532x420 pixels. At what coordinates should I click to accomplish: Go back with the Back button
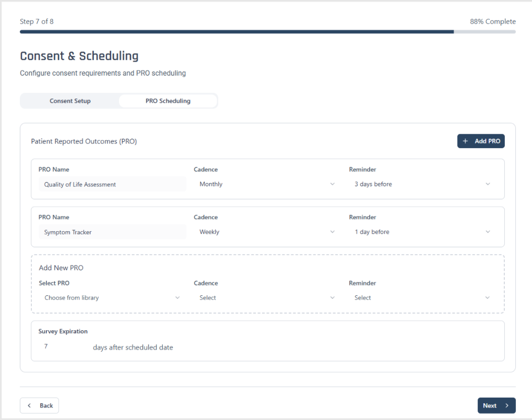[x=39, y=405]
